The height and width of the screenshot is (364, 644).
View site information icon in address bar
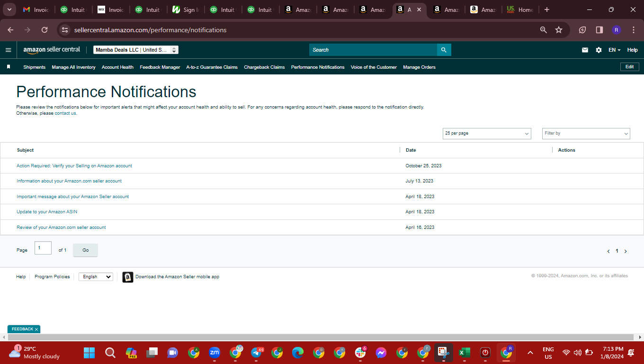coord(65,30)
